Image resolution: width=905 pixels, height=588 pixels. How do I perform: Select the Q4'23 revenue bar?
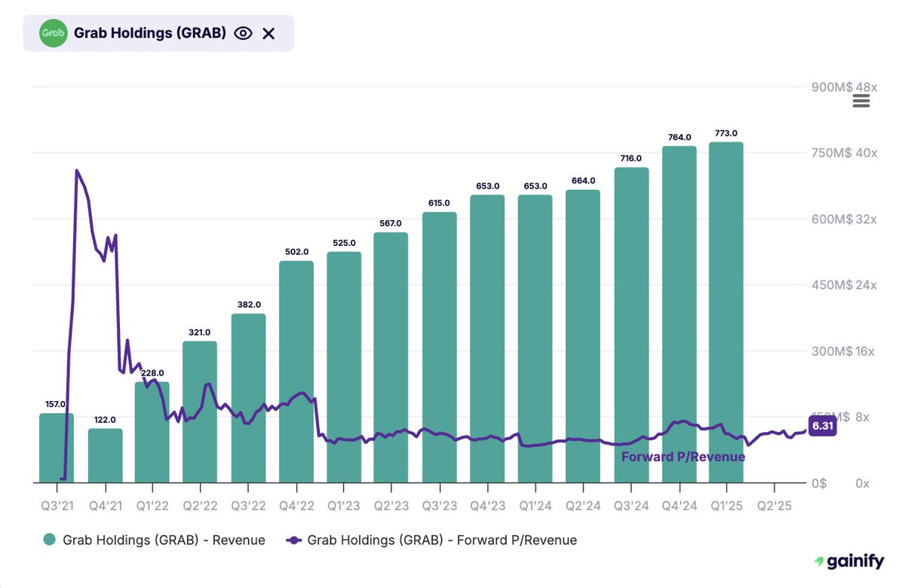click(x=487, y=338)
